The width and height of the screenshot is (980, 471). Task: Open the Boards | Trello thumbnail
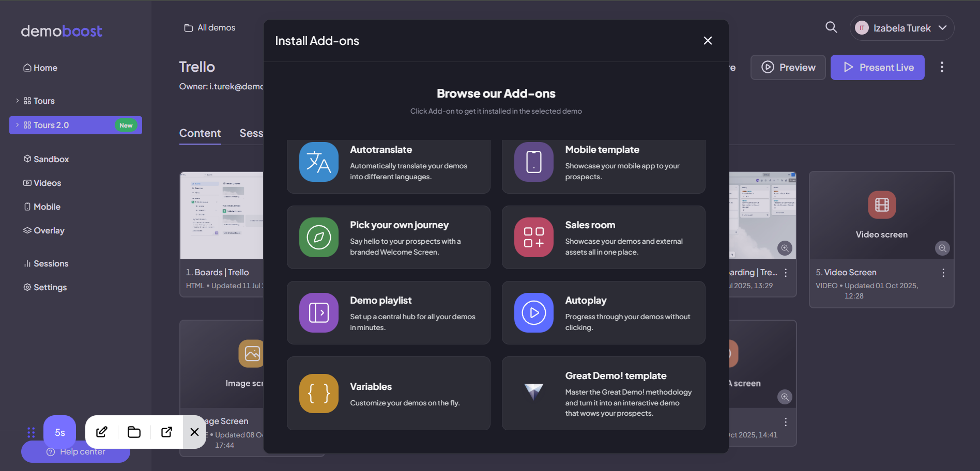[222, 215]
